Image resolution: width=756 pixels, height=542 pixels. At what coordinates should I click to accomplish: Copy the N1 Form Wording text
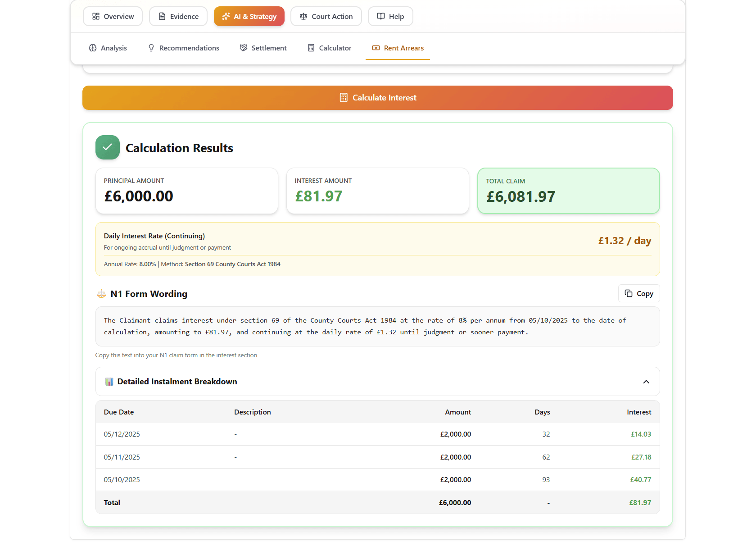click(638, 293)
